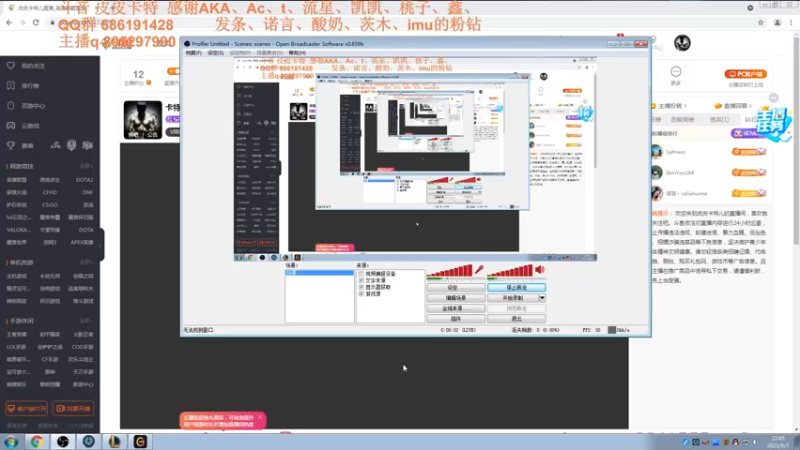800x450 pixels.
Task: Click the 编辑场景 button in OBS
Action: pyautogui.click(x=456, y=298)
